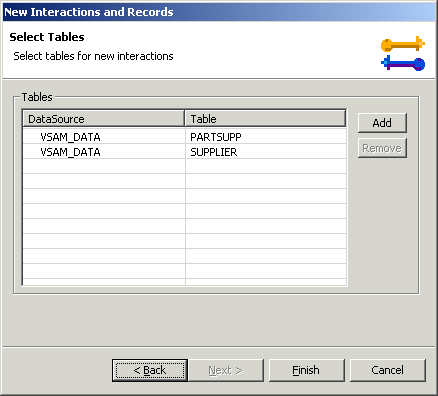Click the blue arrow in the wizard icon
The width and height of the screenshot is (438, 396).
403,63
